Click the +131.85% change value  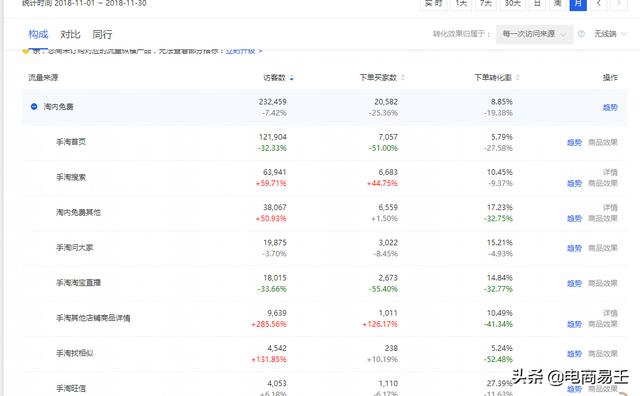[x=269, y=359]
